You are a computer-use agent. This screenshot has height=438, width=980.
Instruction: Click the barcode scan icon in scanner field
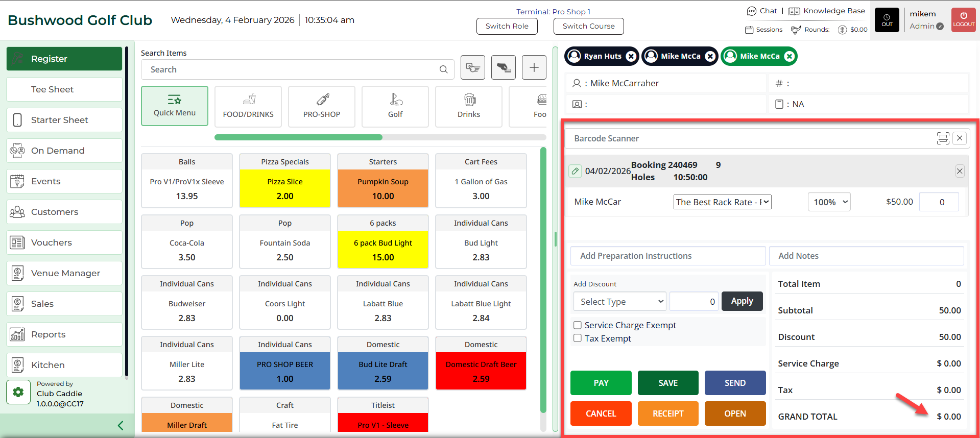(x=942, y=138)
